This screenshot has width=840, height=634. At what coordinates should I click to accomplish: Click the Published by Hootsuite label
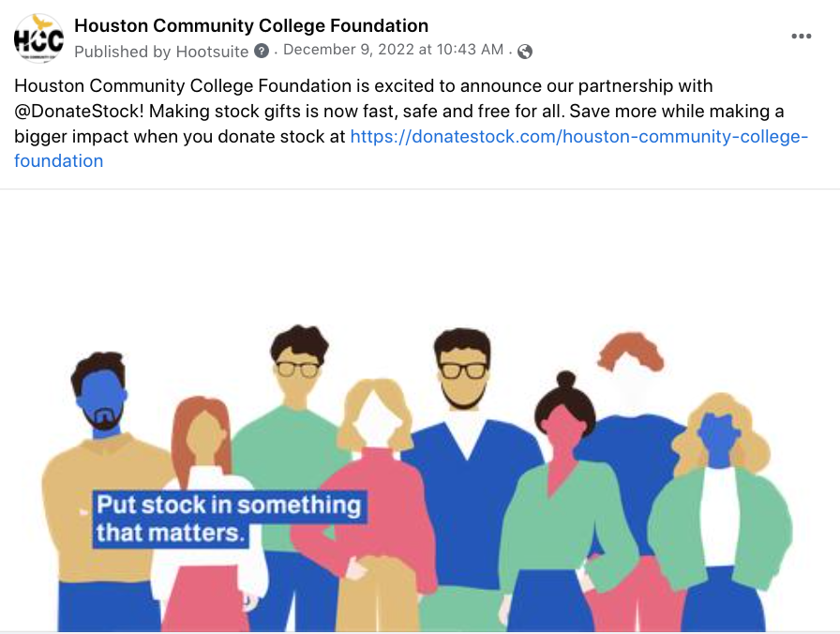point(161,52)
